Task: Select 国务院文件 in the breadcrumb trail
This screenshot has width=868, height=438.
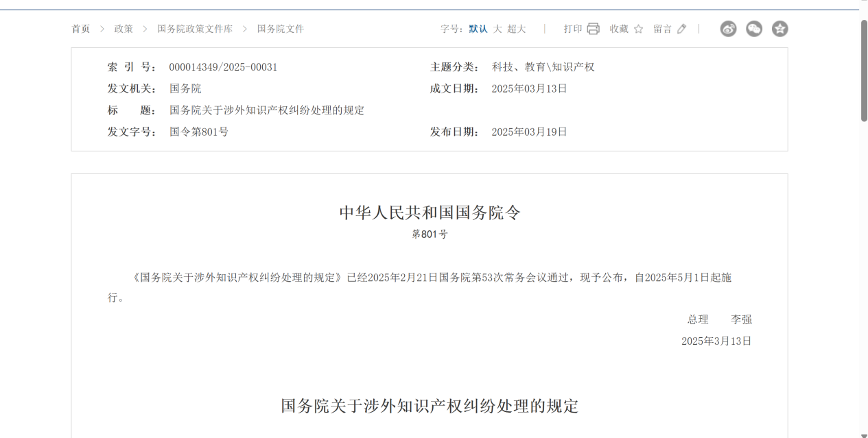Action: pyautogui.click(x=281, y=29)
